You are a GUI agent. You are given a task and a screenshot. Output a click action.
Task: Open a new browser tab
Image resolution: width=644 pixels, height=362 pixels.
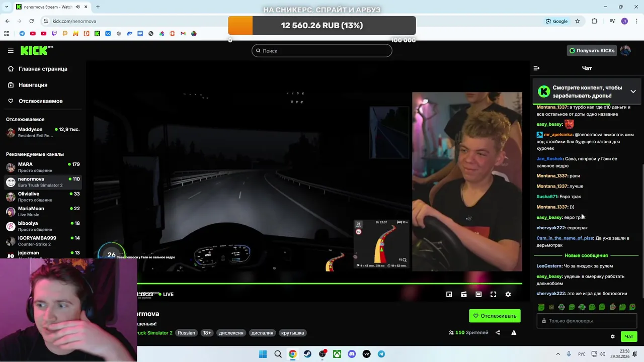click(98, 7)
